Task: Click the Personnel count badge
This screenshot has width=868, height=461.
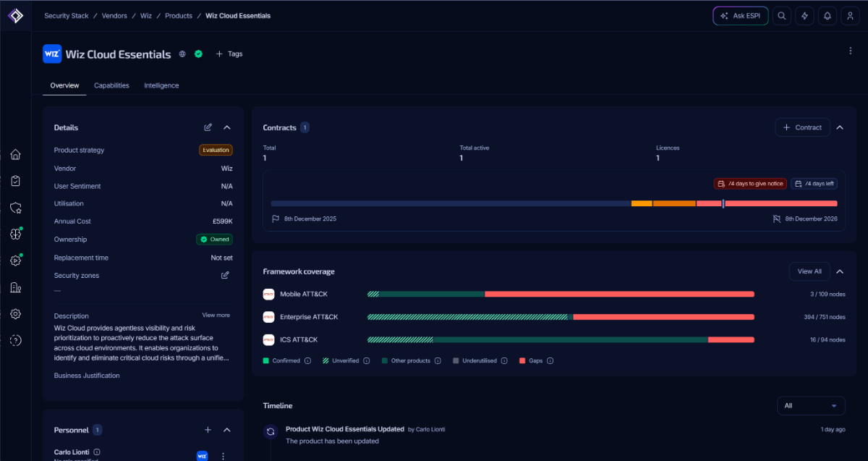Action: pos(97,430)
